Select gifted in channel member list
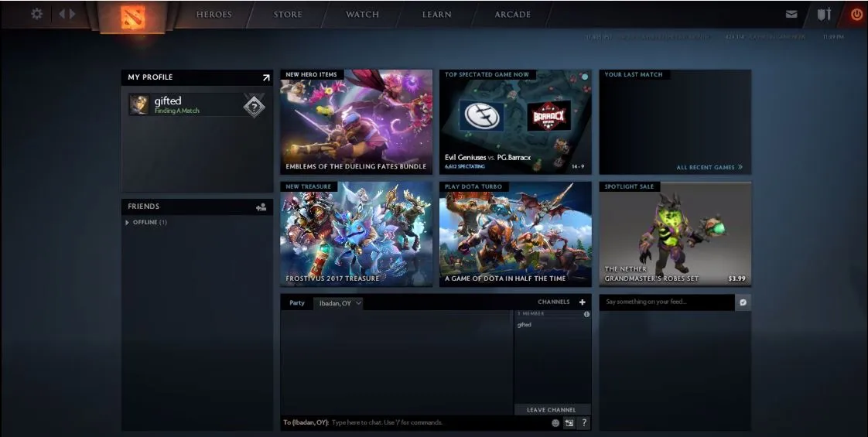Viewport: 868px width, 437px height. pyautogui.click(x=525, y=325)
